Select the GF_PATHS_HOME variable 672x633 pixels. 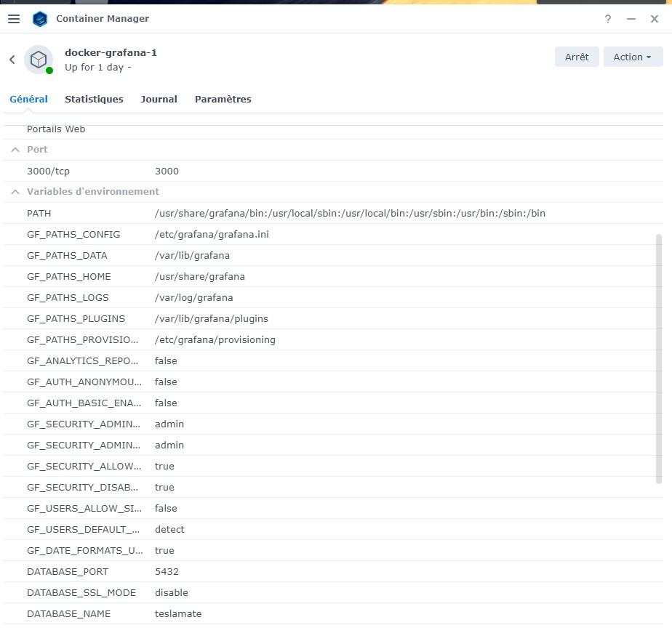pyautogui.click(x=68, y=277)
